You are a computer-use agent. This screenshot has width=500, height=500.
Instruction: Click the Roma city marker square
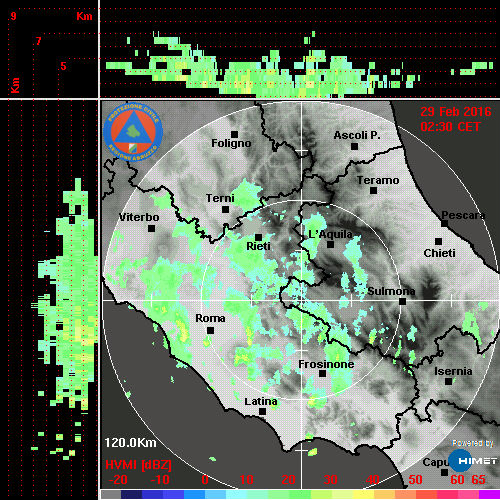210,331
